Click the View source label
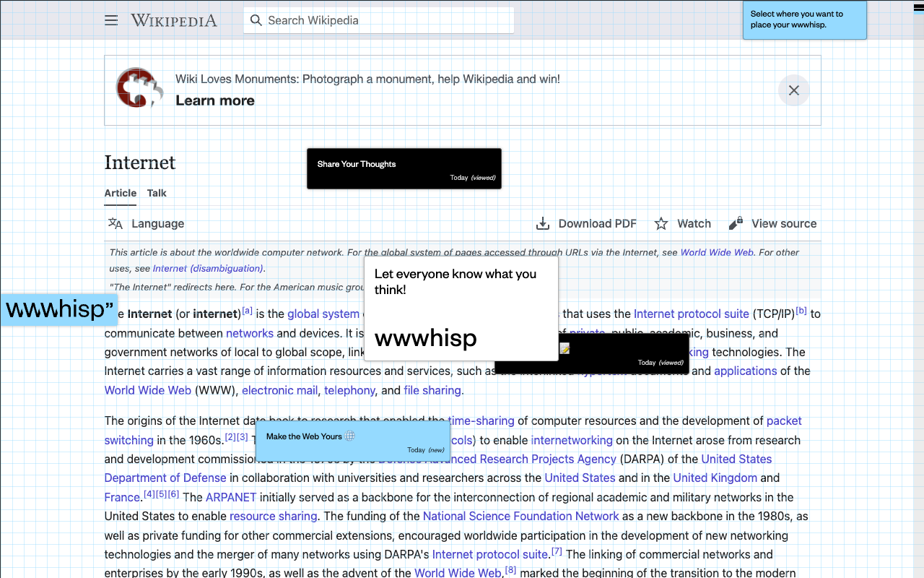 784,223
